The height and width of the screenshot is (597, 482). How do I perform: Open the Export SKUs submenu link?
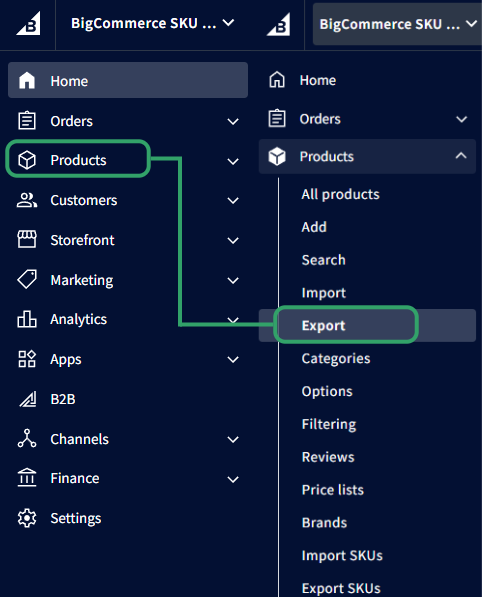pyautogui.click(x=341, y=588)
